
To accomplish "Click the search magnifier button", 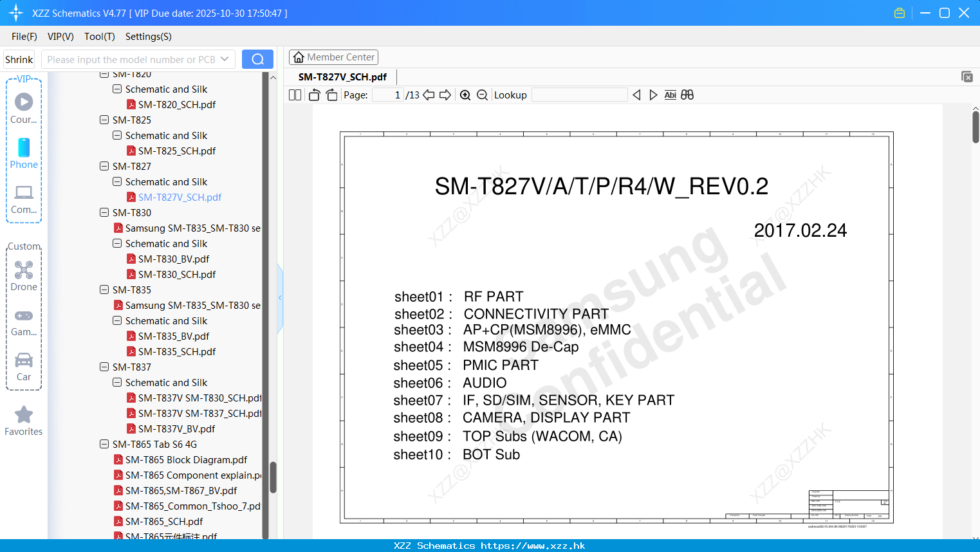I will click(x=257, y=59).
